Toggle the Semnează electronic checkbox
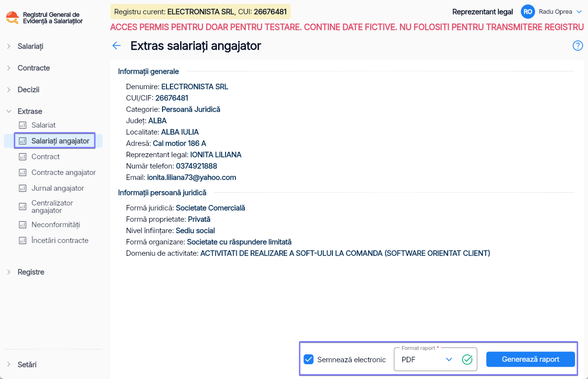The width and height of the screenshot is (588, 379). (x=309, y=359)
